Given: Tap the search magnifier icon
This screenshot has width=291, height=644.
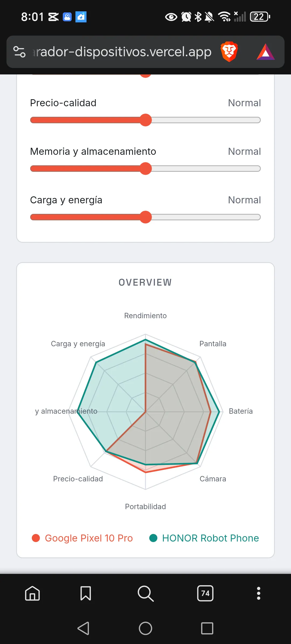Looking at the screenshot, I should coord(145,593).
